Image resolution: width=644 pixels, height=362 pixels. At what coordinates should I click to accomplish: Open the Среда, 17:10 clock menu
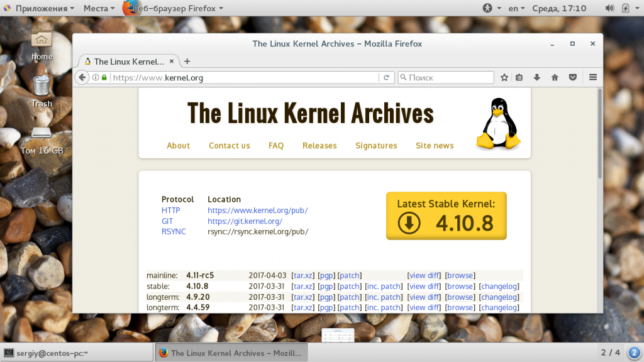[x=559, y=8]
